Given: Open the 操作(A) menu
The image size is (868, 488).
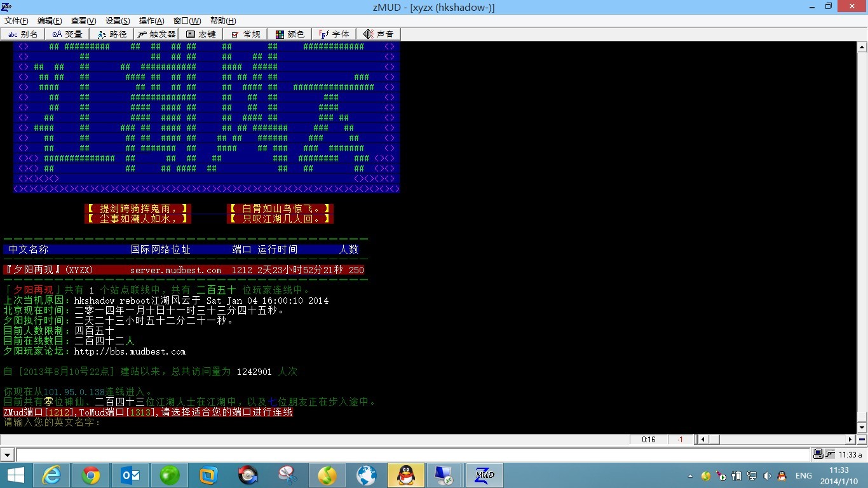Looking at the screenshot, I should (x=151, y=21).
